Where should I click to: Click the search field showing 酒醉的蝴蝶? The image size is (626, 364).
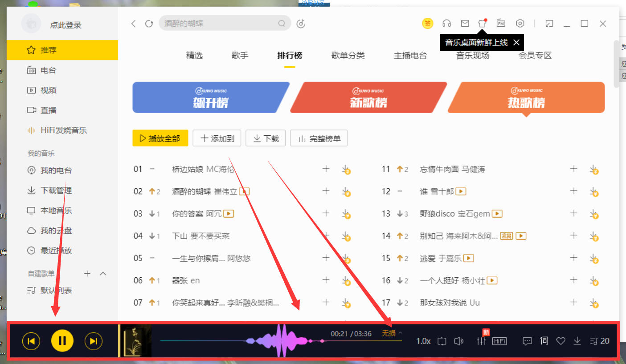(x=225, y=23)
